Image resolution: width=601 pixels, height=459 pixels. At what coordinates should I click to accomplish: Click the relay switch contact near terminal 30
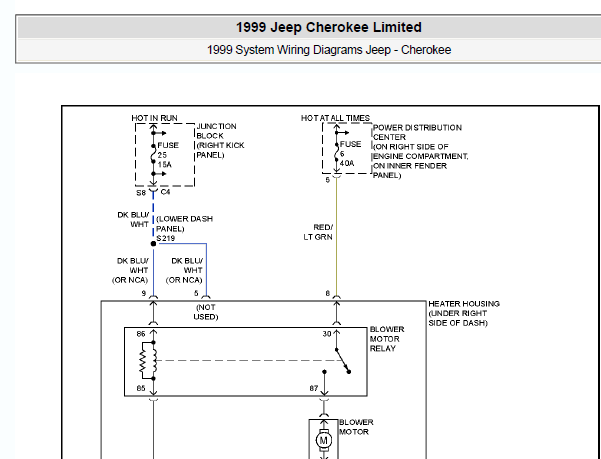[x=343, y=361]
